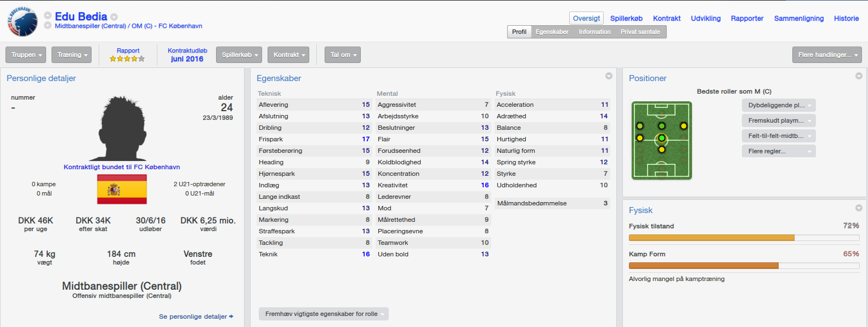
Task: Expand the Flere handlinger... menu
Action: [x=827, y=55]
